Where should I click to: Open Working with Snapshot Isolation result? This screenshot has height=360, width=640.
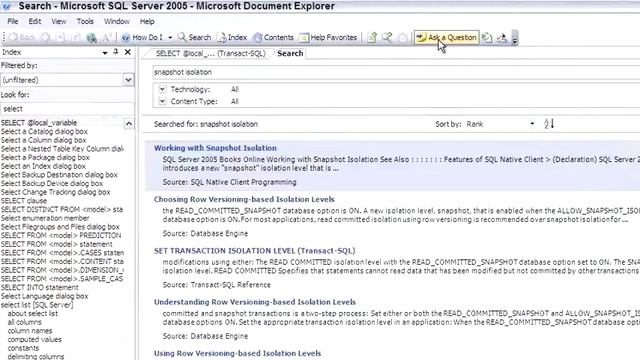(215, 148)
